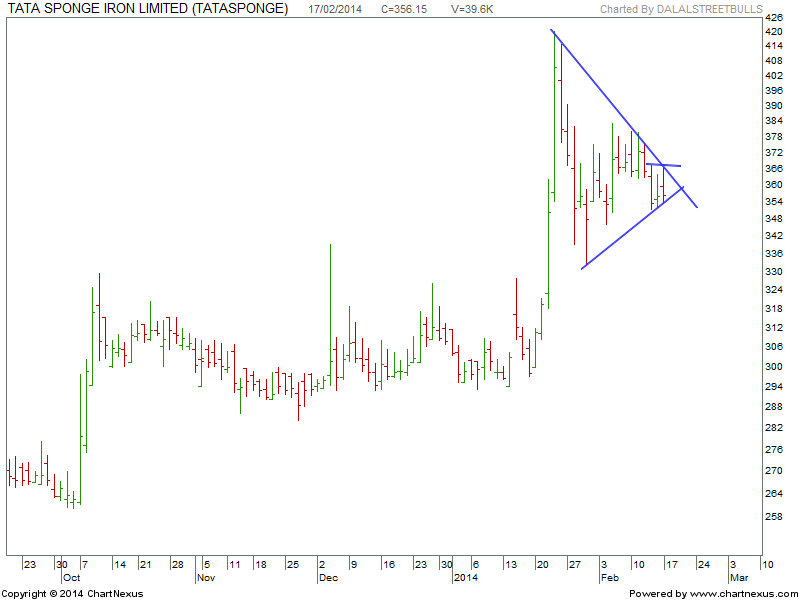The width and height of the screenshot is (800, 600).
Task: Click the 264 price axis label
Action: [x=774, y=493]
